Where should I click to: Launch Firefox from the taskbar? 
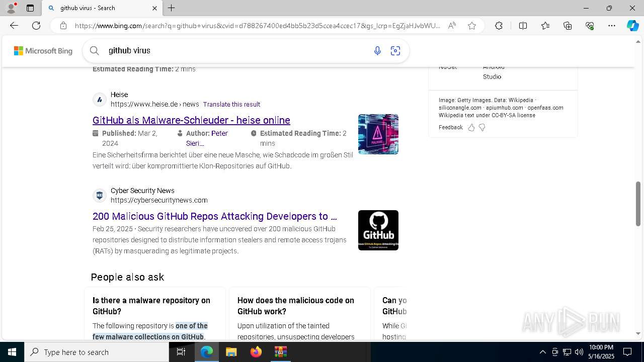coord(256,352)
